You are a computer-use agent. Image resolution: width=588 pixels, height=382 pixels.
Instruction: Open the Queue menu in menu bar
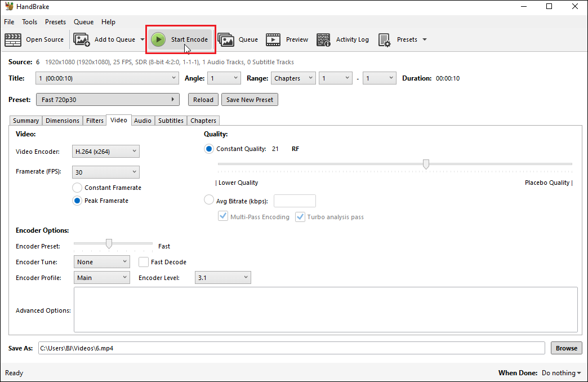[83, 22]
